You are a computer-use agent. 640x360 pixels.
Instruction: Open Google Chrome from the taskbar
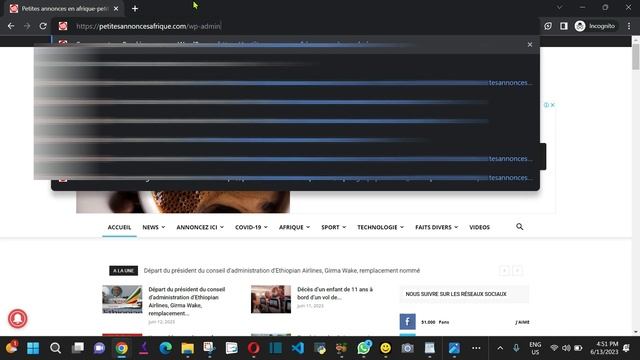(x=121, y=348)
